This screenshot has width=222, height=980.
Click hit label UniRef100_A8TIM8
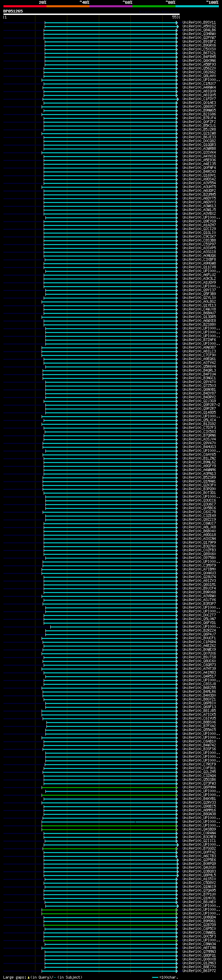tap(199, 948)
